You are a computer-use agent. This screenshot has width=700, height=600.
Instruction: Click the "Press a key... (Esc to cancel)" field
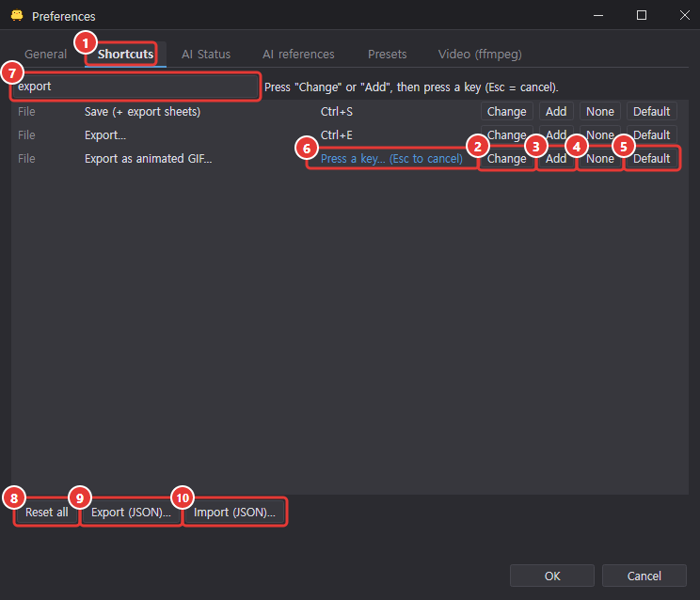point(391,159)
